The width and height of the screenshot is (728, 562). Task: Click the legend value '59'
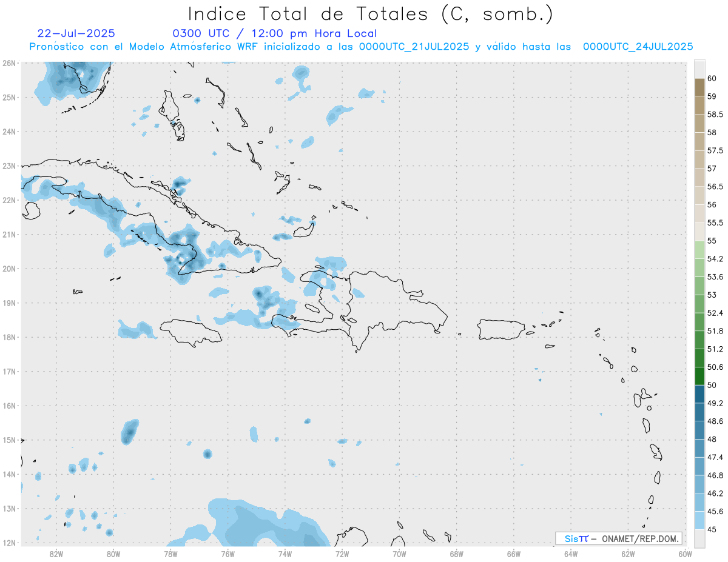click(712, 96)
